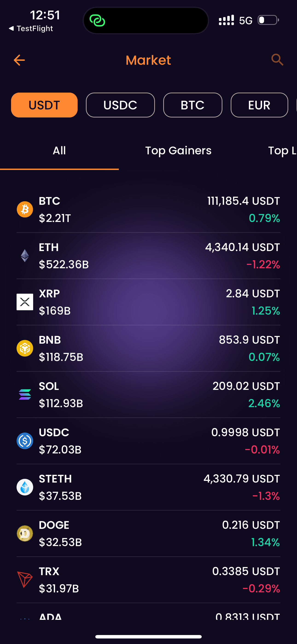Open the partially visible Top Losers tab

coord(282,151)
